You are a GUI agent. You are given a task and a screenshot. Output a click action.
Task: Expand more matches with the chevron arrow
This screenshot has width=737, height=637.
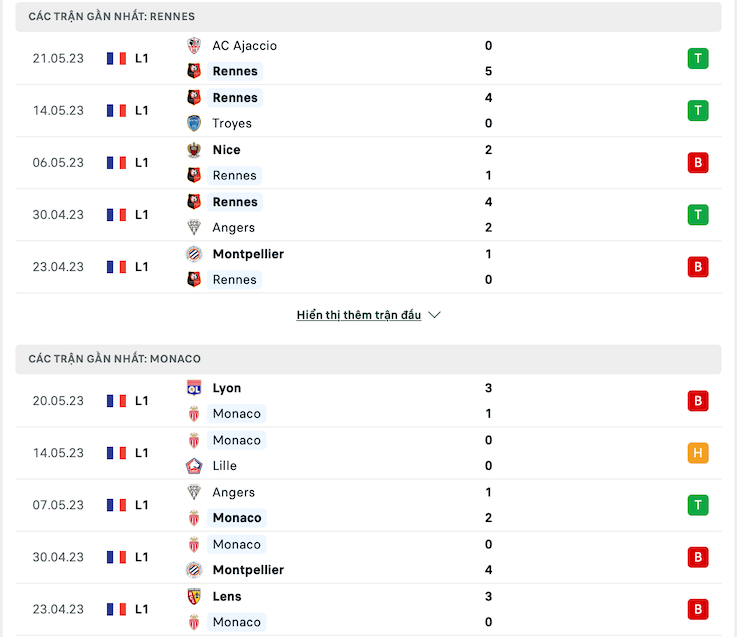[x=434, y=315]
